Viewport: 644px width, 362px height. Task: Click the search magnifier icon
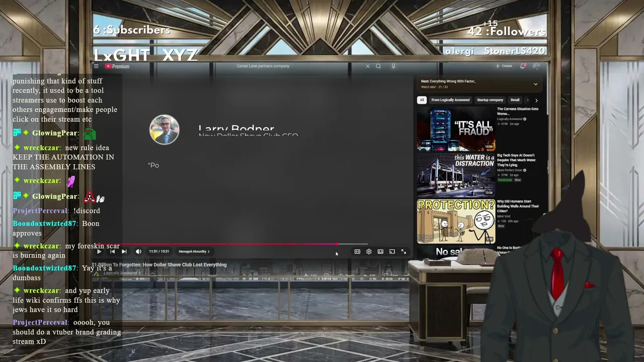[x=378, y=66]
